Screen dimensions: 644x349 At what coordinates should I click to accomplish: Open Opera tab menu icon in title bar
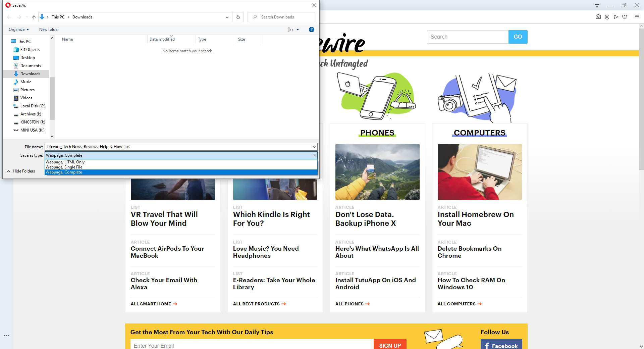click(x=597, y=5)
